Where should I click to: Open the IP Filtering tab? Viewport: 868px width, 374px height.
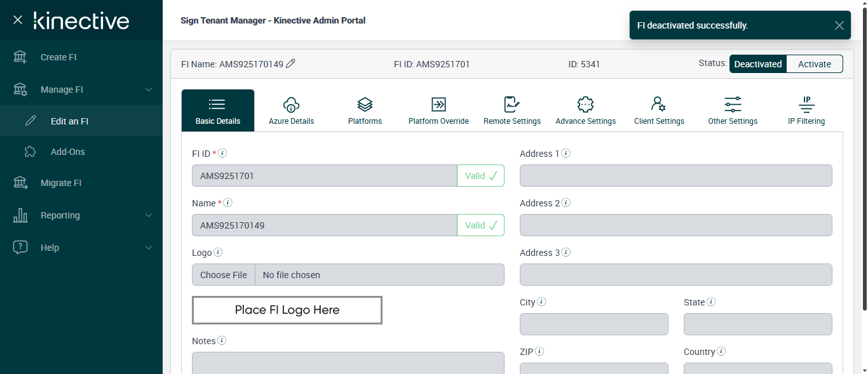pos(806,110)
